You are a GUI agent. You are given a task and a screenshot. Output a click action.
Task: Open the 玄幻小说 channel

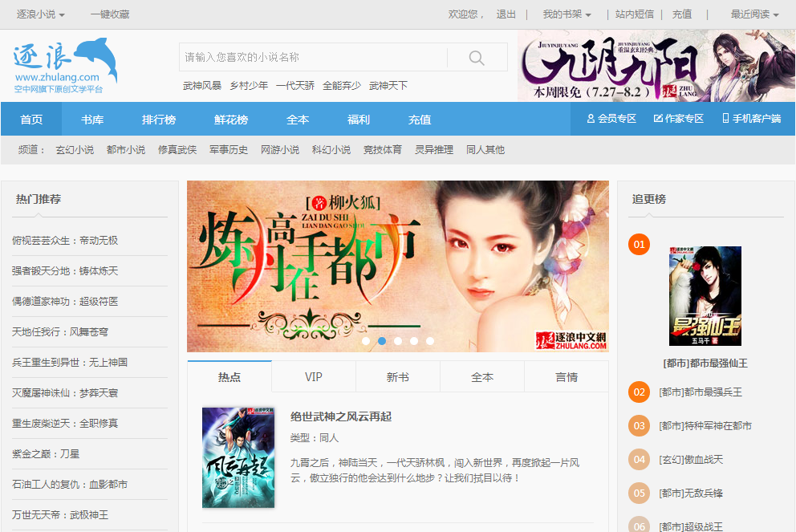75,150
